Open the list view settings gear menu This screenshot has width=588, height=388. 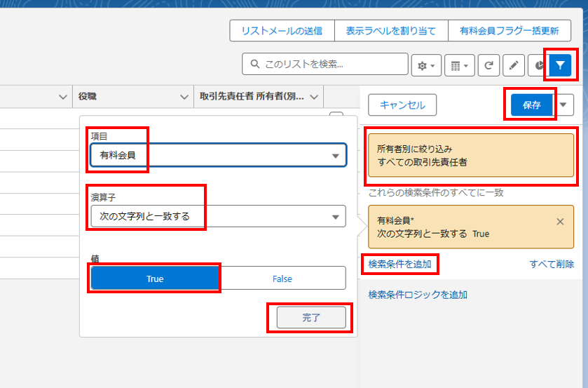tap(426, 65)
